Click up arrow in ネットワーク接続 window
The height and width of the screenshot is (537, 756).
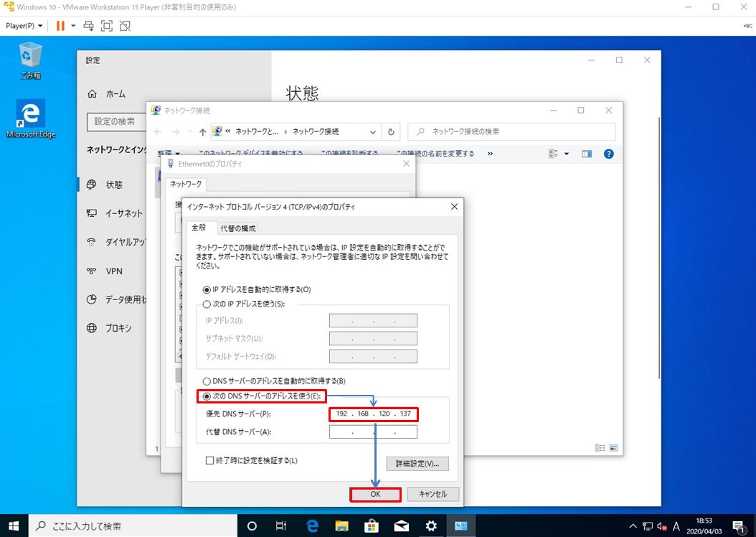click(202, 131)
